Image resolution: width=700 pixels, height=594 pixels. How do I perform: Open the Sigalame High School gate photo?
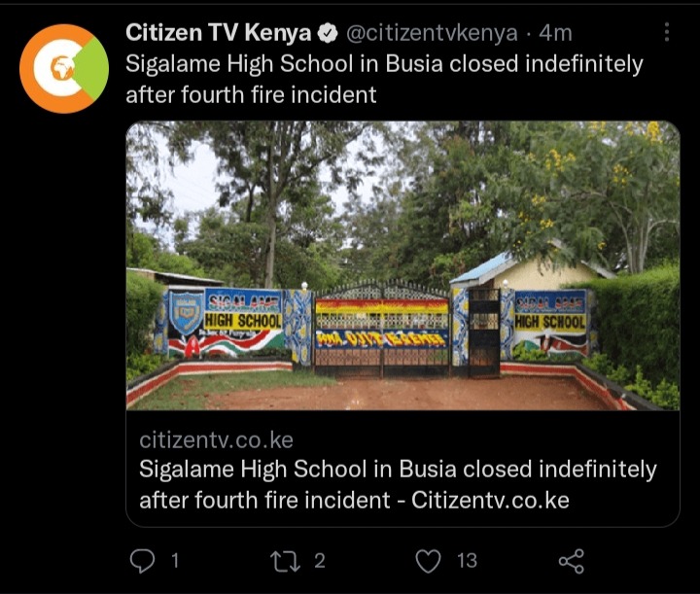[402, 265]
